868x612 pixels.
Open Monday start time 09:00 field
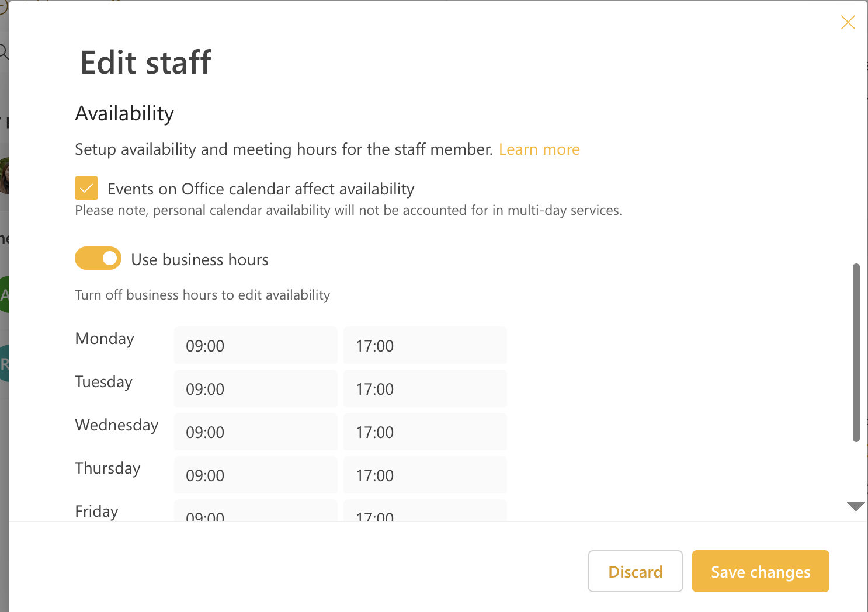point(256,345)
